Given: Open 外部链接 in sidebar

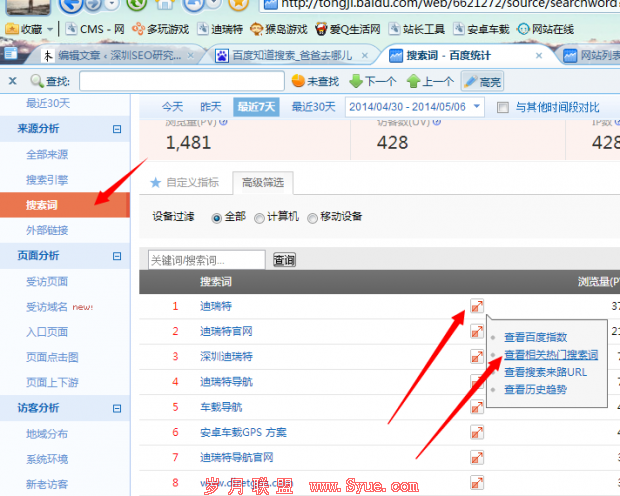Looking at the screenshot, I should point(47,230).
